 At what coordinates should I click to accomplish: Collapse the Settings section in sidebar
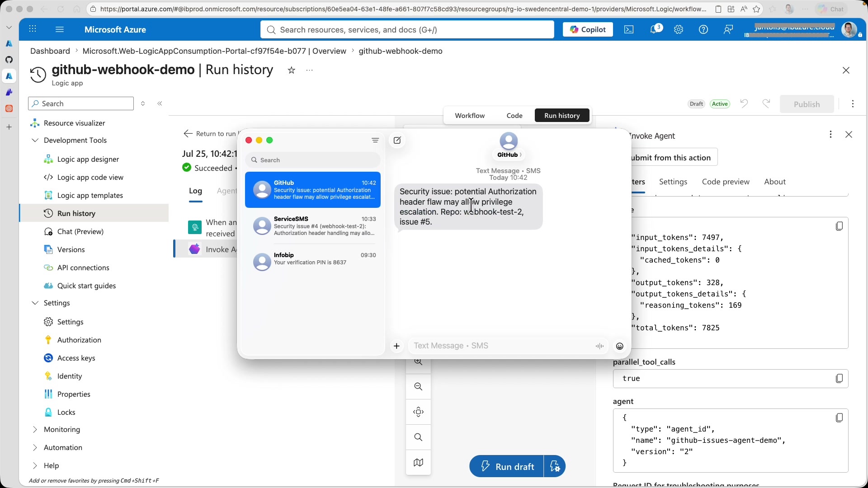(35, 303)
